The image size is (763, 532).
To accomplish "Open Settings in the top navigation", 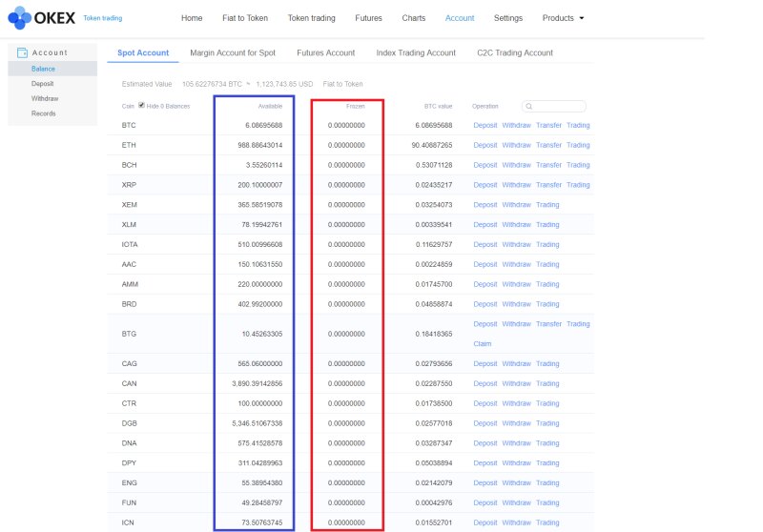I will click(x=508, y=18).
